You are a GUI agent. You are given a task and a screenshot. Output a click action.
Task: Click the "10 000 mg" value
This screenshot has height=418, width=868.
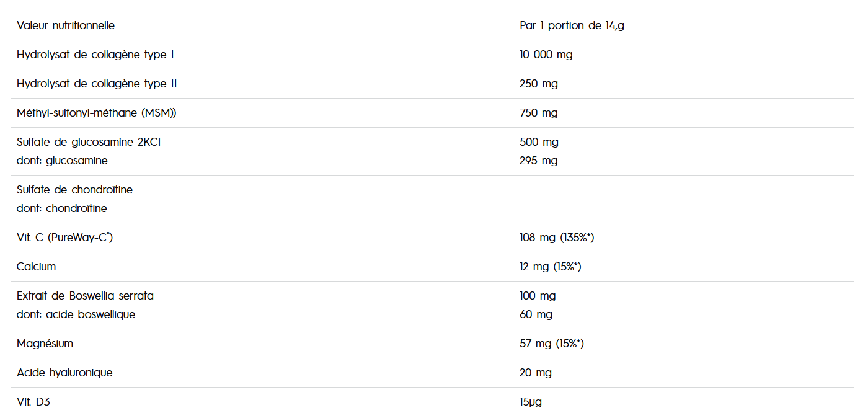coord(546,55)
